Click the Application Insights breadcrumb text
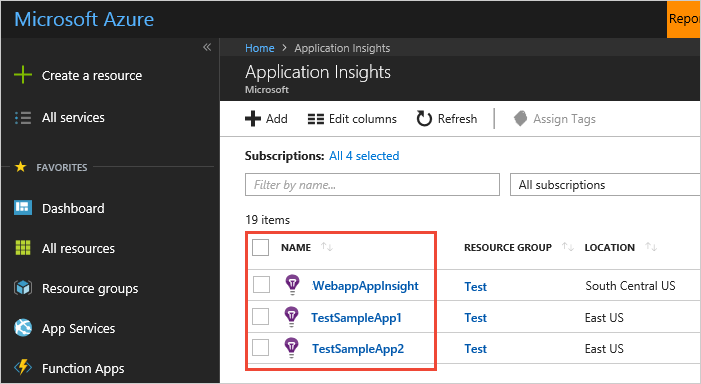Viewport: 701px width, 384px height. pos(342,48)
